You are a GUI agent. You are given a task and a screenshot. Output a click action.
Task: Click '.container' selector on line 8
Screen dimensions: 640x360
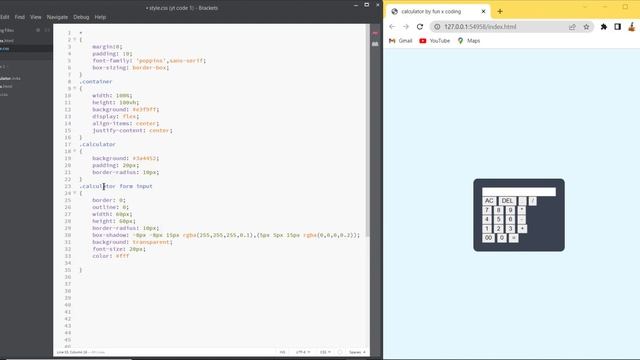point(96,82)
